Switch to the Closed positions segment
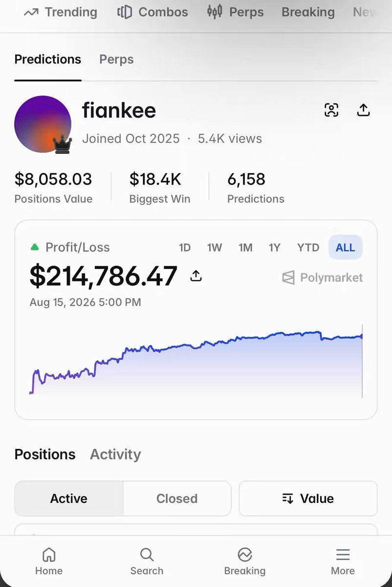Screen dimensions: 392x587 tap(177, 498)
